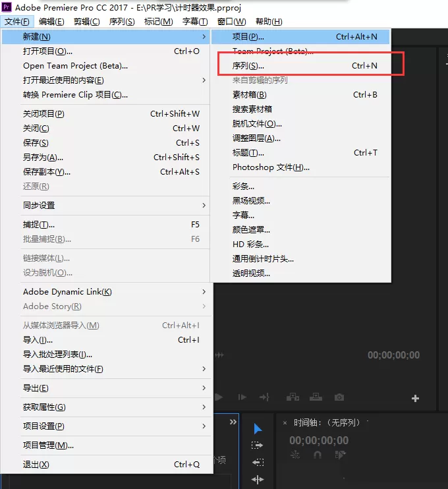The image size is (448, 489).
Task: Choose 黑场视频... in the submenu
Action: pyautogui.click(x=300, y=200)
